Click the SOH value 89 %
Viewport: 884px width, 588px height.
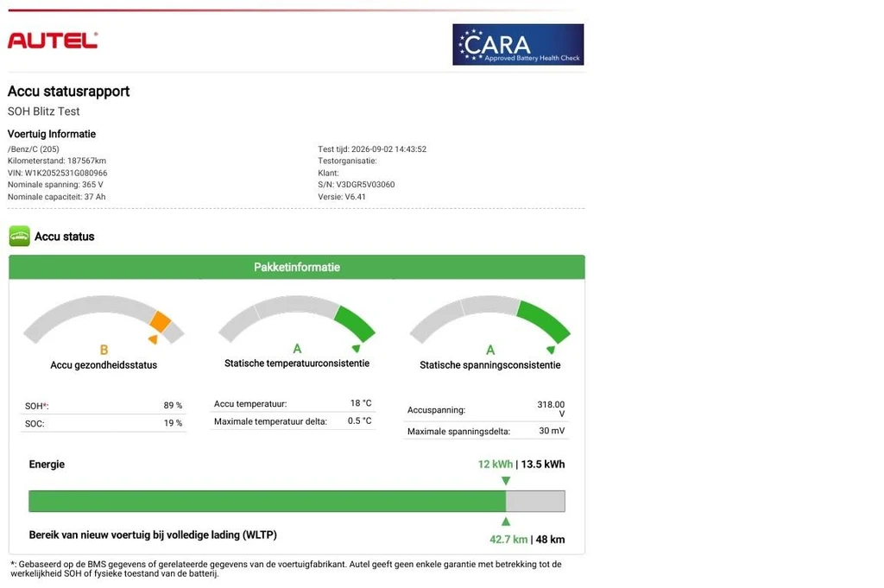[173, 405]
